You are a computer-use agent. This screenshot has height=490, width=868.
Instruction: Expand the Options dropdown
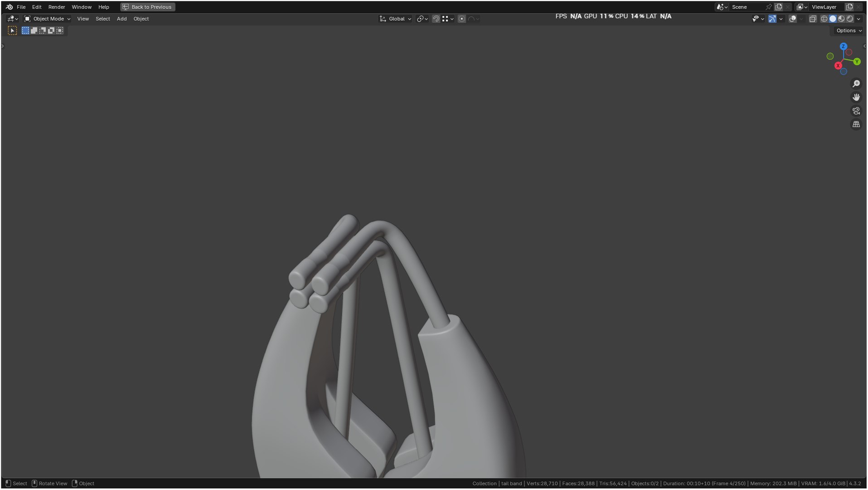click(849, 30)
